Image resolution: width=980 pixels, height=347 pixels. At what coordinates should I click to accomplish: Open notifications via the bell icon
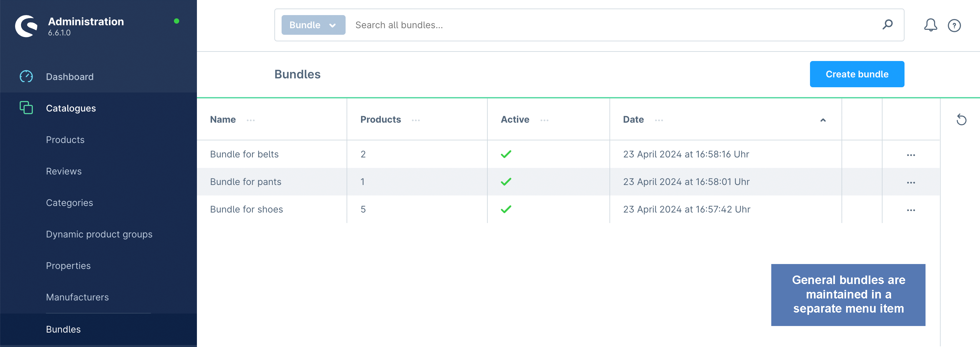(x=930, y=25)
